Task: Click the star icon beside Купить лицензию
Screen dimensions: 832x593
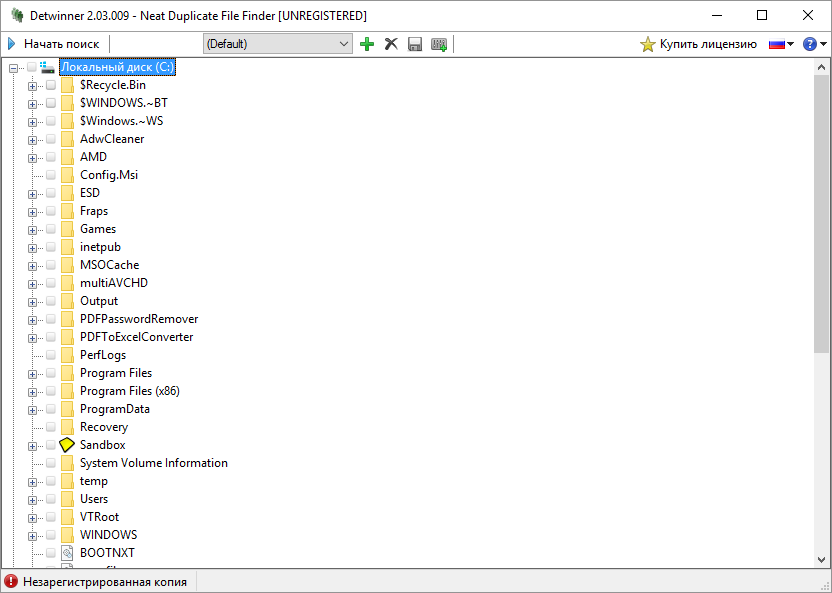Action: (647, 44)
